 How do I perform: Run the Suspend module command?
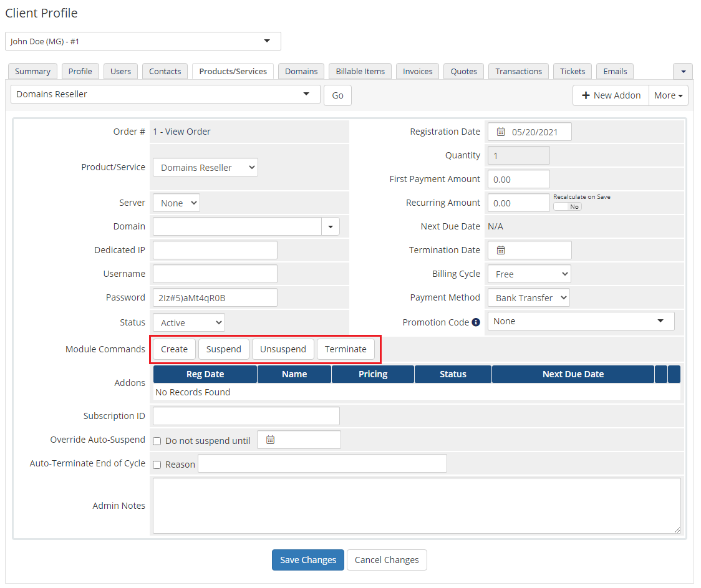click(x=223, y=349)
